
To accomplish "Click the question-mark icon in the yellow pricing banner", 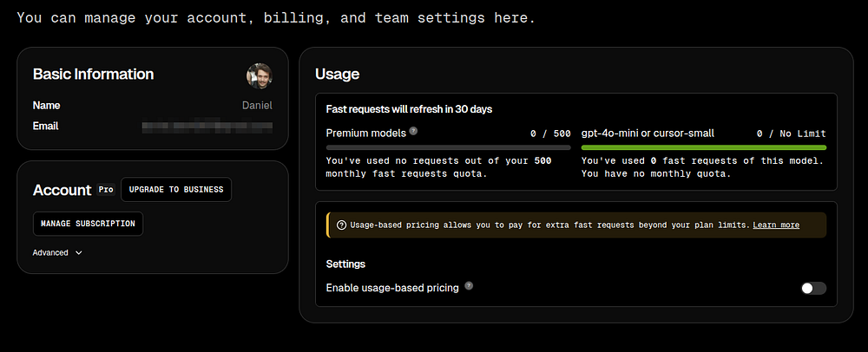I will tap(341, 225).
